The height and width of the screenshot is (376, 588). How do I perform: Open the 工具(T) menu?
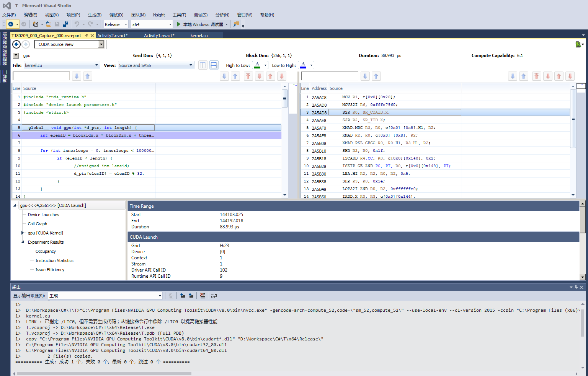[x=179, y=15]
